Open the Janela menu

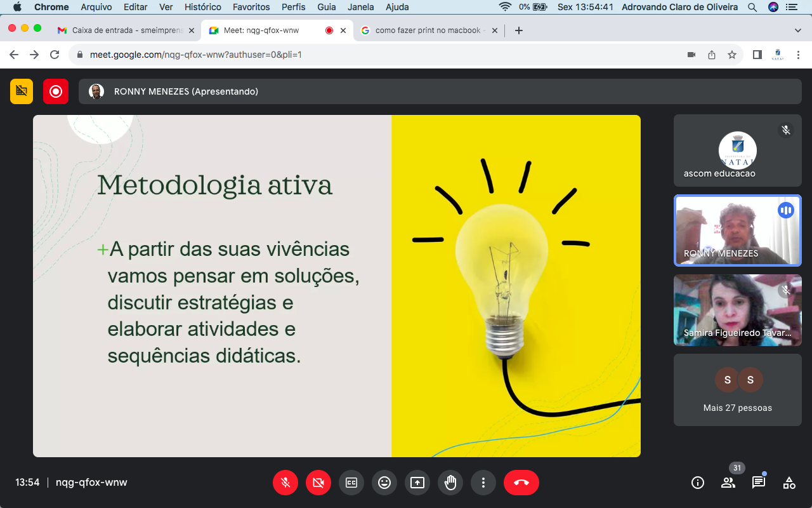[x=361, y=7]
